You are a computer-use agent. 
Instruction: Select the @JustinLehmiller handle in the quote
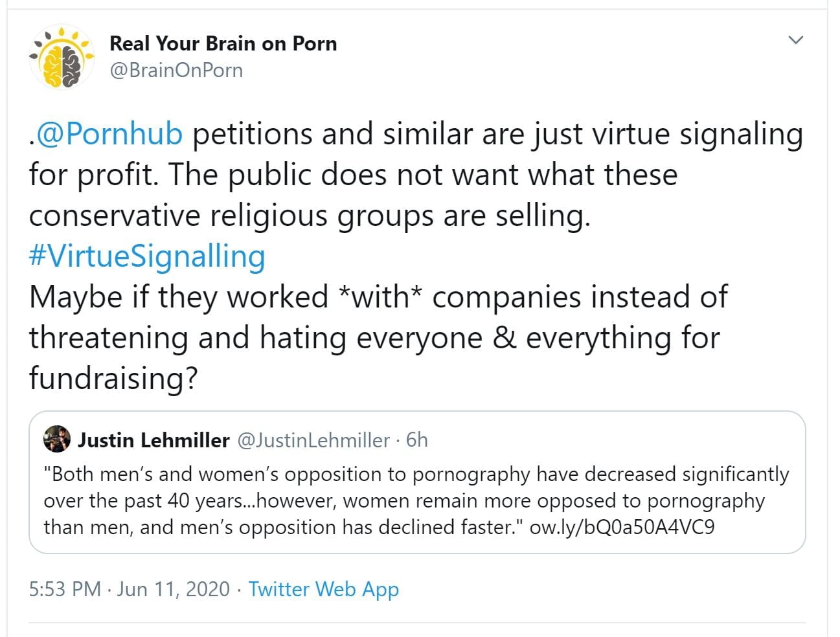pos(313,440)
